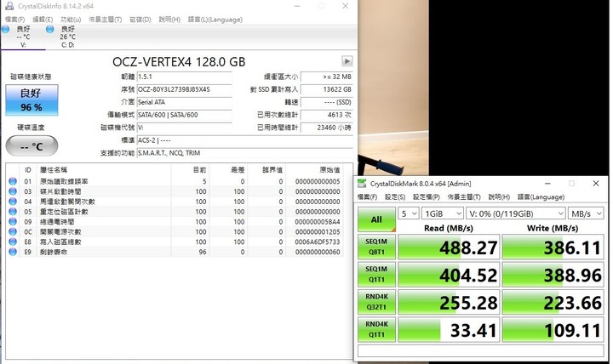
Task: Click the empty comment box in CrystalDiskMark
Action: coord(480,350)
